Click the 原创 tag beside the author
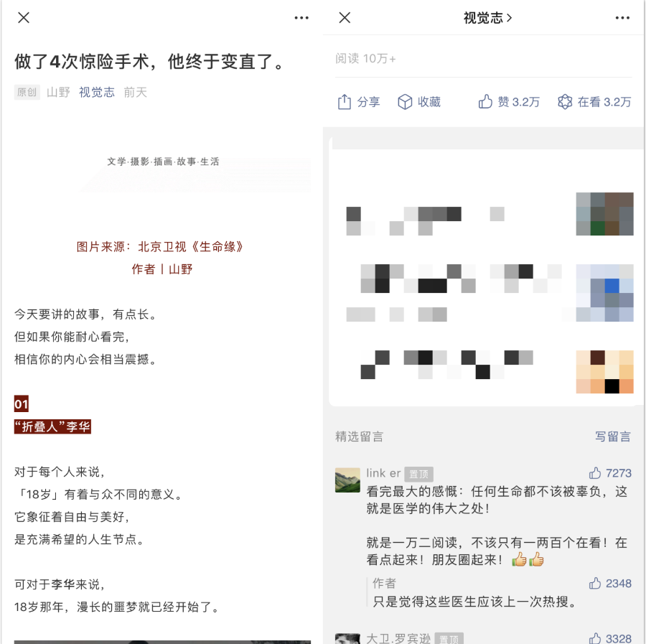This screenshot has width=646, height=644. [27, 92]
